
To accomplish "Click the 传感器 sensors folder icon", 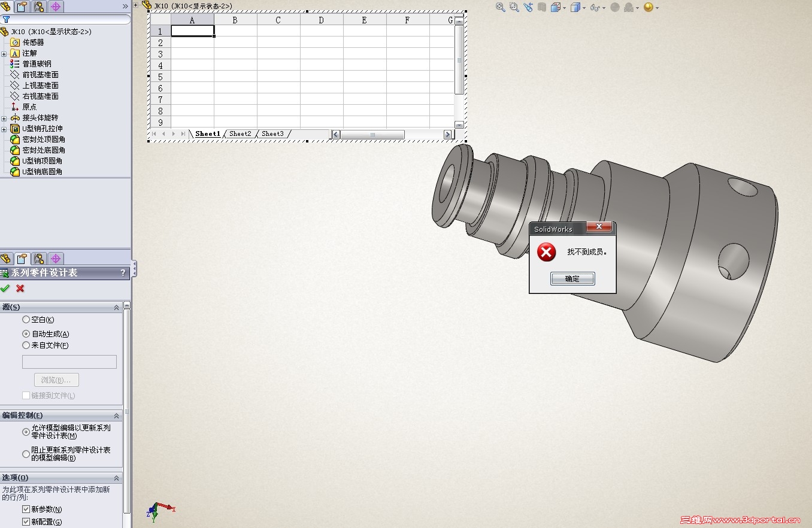I will (15, 43).
